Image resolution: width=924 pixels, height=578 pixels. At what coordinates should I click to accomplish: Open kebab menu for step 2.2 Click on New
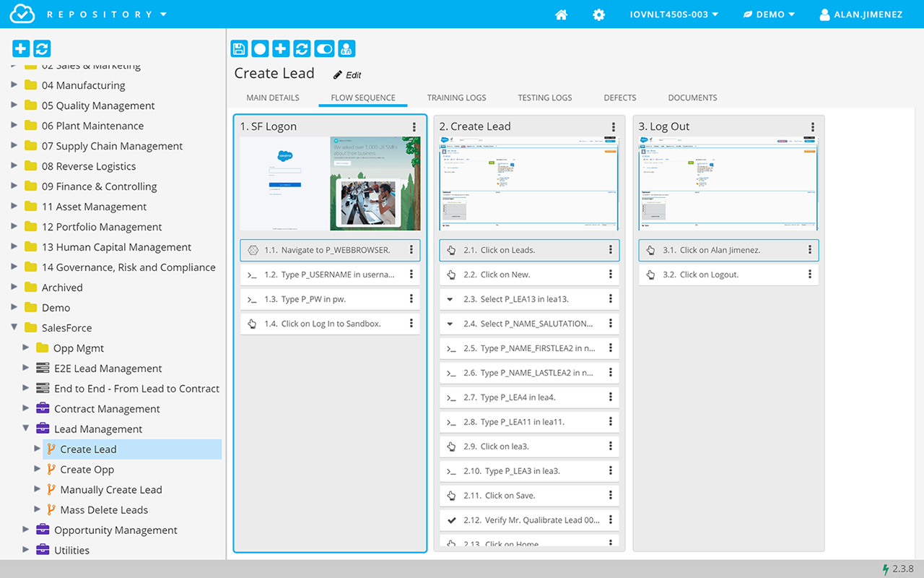tap(611, 275)
